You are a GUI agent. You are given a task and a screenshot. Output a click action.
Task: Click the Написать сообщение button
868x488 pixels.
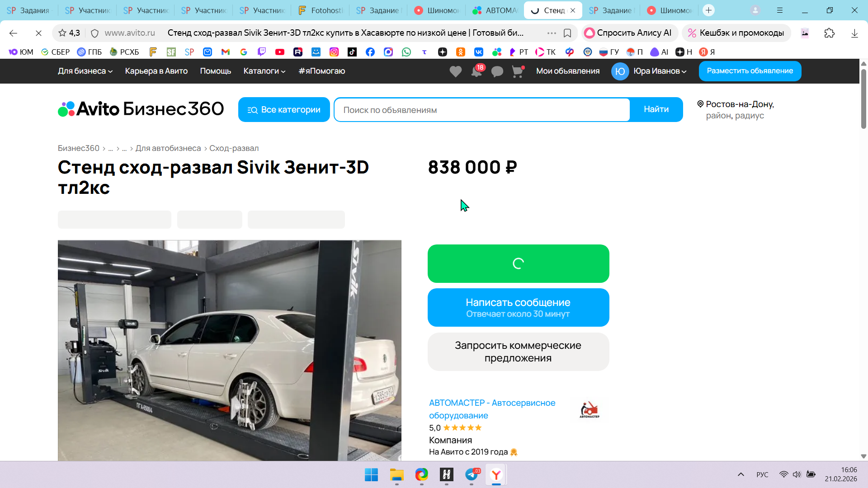click(x=518, y=307)
